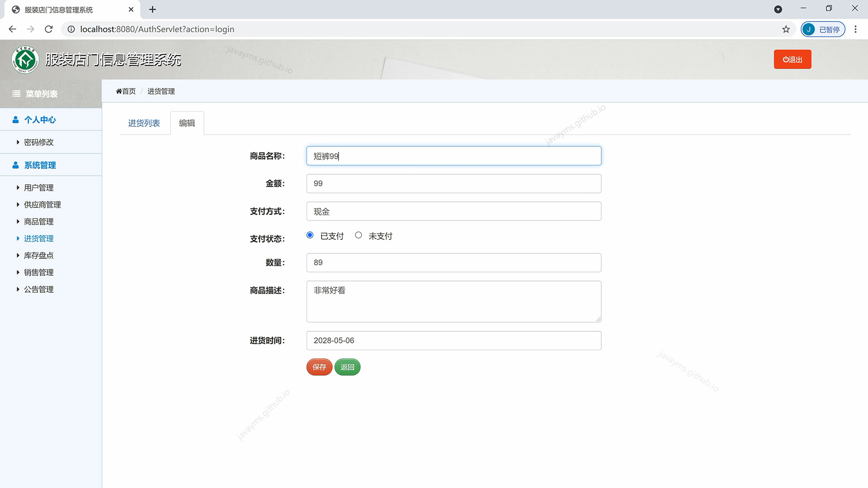Expand 公告管理 arrow in sidebar
This screenshot has height=488, width=868.
click(x=18, y=289)
